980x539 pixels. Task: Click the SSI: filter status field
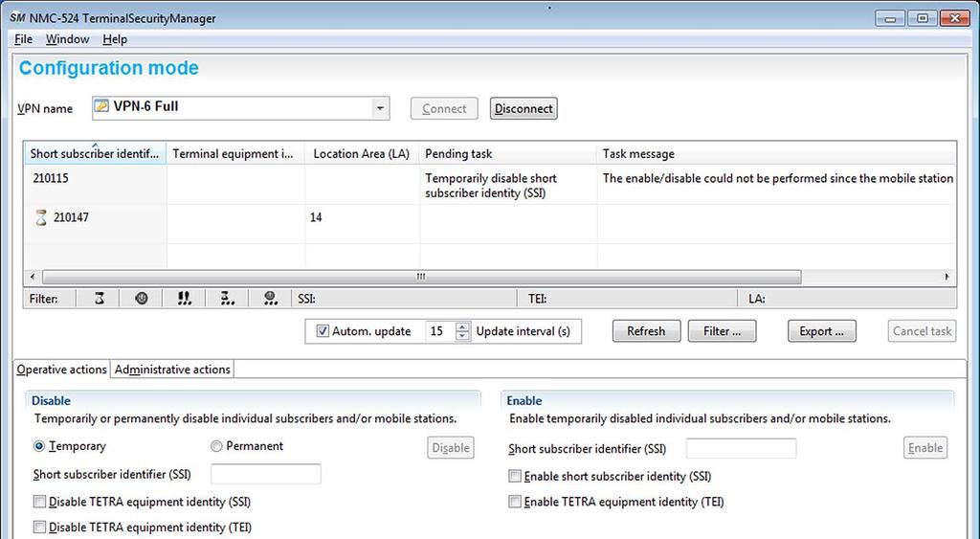pyautogui.click(x=405, y=299)
